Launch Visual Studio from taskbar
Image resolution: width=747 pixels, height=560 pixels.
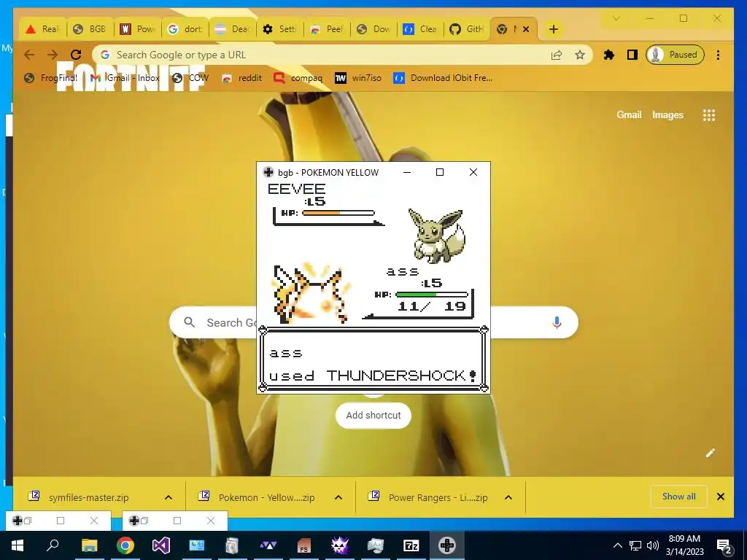[161, 545]
